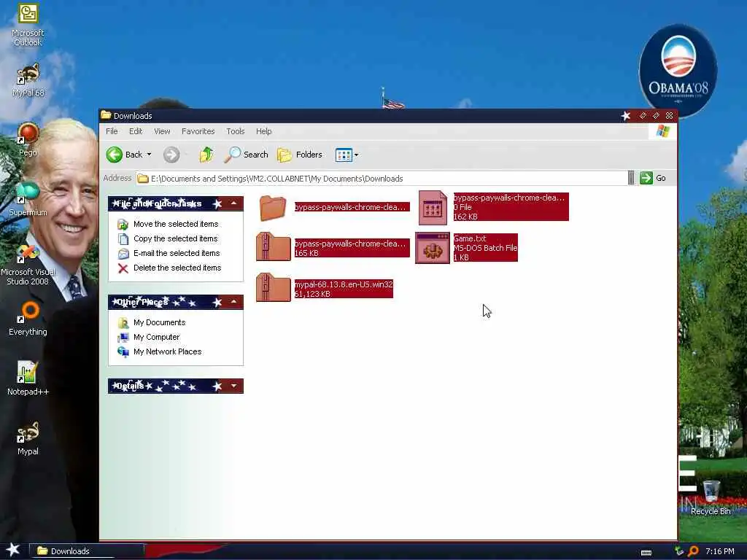Click the Move the selected items icon
The image size is (747, 560).
[123, 224]
